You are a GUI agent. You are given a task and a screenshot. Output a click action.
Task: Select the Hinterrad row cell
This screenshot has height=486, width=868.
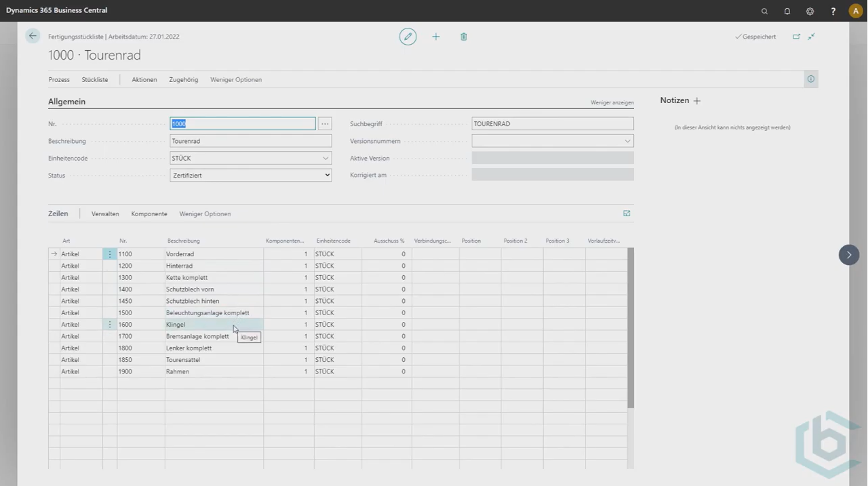click(x=214, y=266)
